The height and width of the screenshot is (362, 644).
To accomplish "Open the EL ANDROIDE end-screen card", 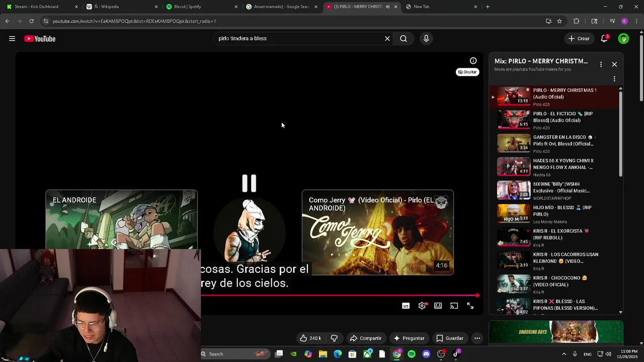I will click(121, 219).
